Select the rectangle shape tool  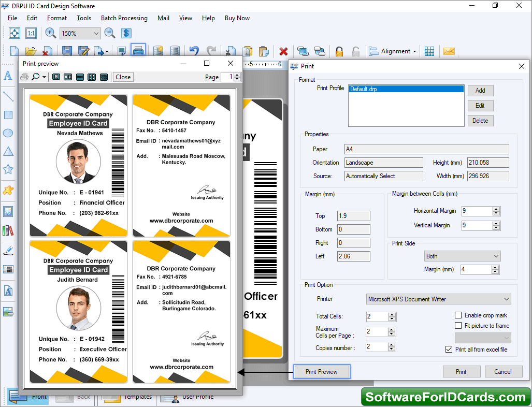coord(8,114)
